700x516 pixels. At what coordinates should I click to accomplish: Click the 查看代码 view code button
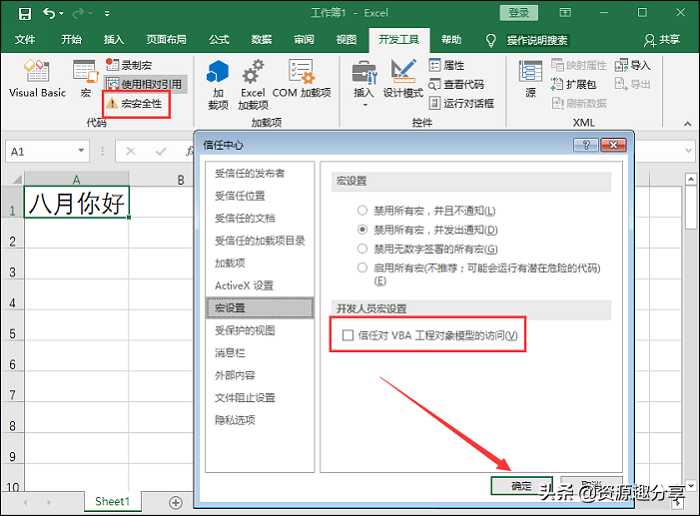point(456,84)
